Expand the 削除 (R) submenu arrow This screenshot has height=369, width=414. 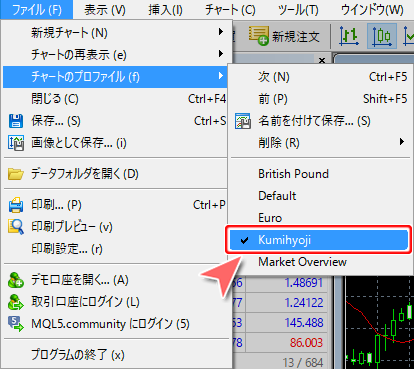click(x=402, y=142)
